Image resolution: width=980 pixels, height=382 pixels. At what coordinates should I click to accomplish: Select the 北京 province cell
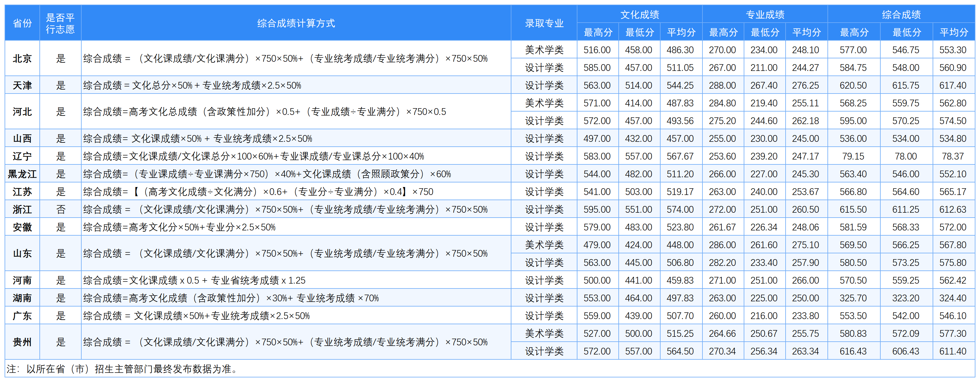coord(22,59)
